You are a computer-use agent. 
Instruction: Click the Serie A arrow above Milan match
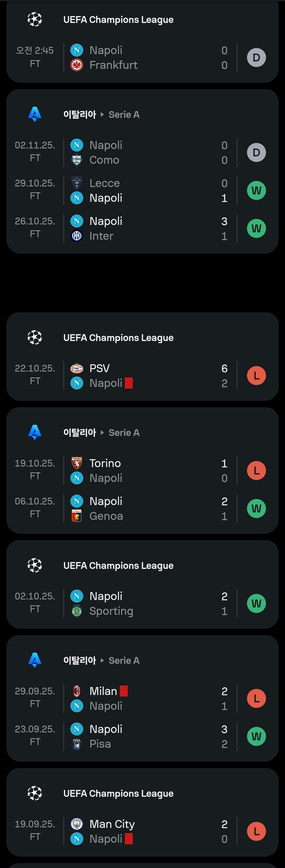(102, 660)
